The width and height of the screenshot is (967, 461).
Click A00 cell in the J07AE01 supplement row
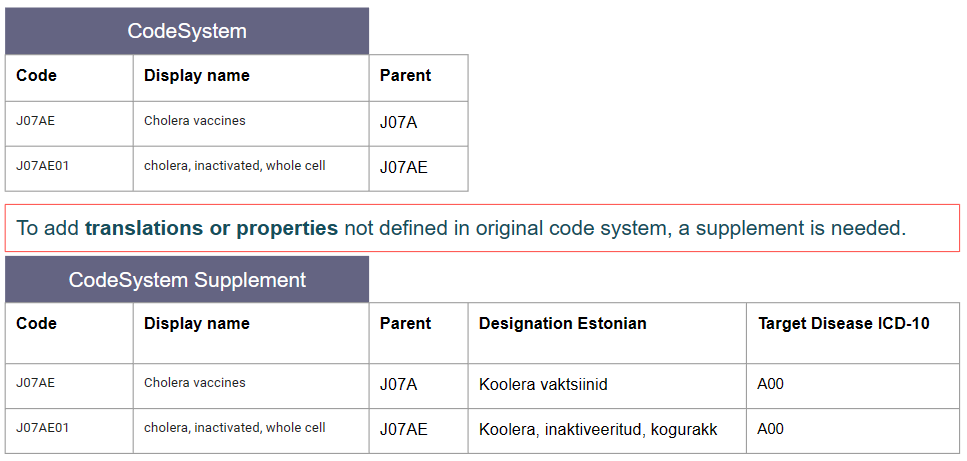[770, 430]
